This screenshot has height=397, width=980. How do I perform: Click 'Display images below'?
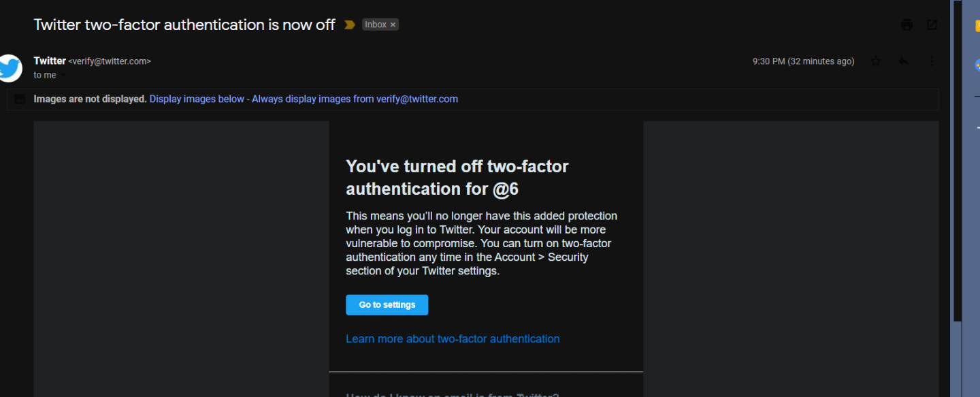pos(196,99)
